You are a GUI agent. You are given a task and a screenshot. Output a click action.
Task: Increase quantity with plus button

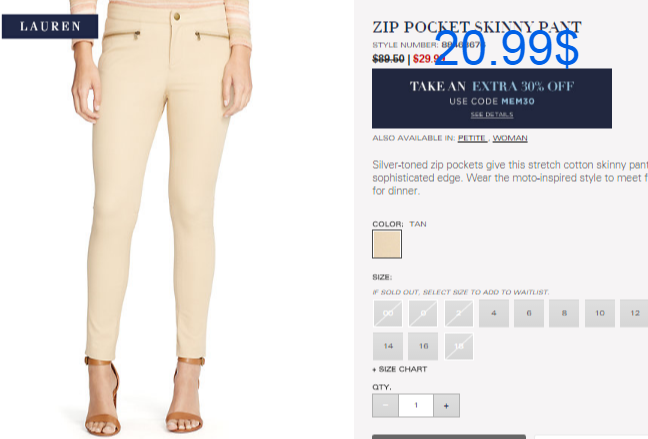[446, 406]
